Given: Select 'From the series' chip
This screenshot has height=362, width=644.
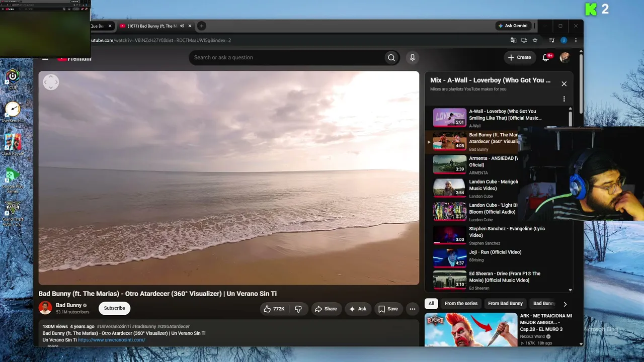Looking at the screenshot, I should tap(461, 304).
